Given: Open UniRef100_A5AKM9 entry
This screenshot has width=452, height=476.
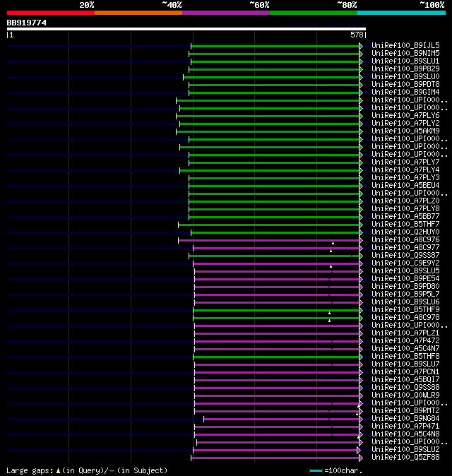Looking at the screenshot, I should (x=405, y=131).
